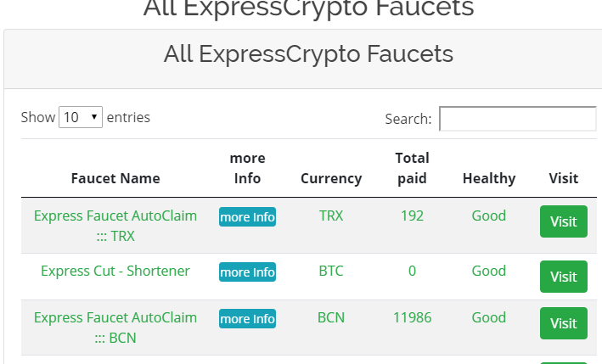This screenshot has width=602, height=364.
Task: Sort by Healthy column header
Action: tap(489, 178)
